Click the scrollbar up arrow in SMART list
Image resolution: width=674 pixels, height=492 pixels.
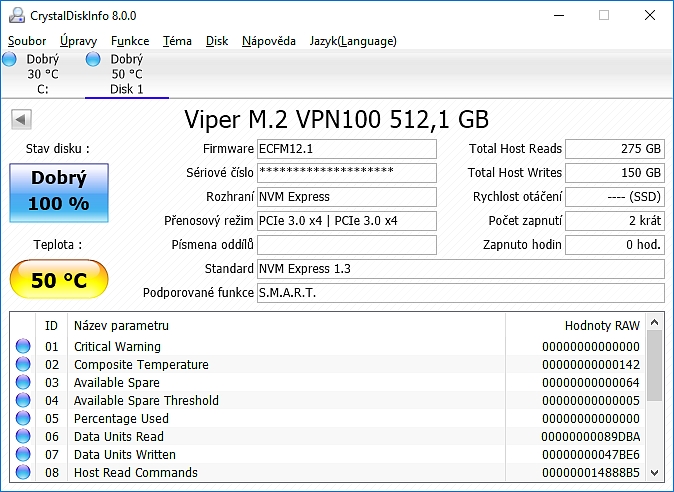tap(654, 322)
